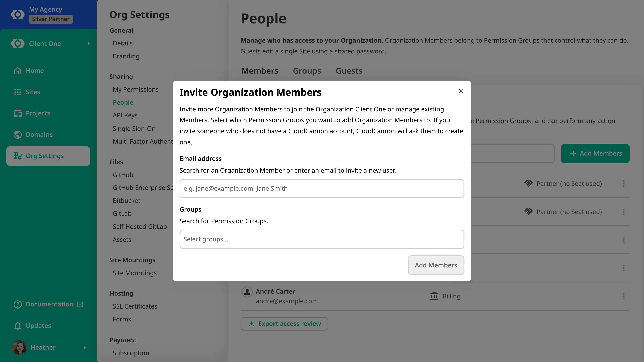Select Org Settings icon in sidebar
The width and height of the screenshot is (644, 362).
[18, 156]
